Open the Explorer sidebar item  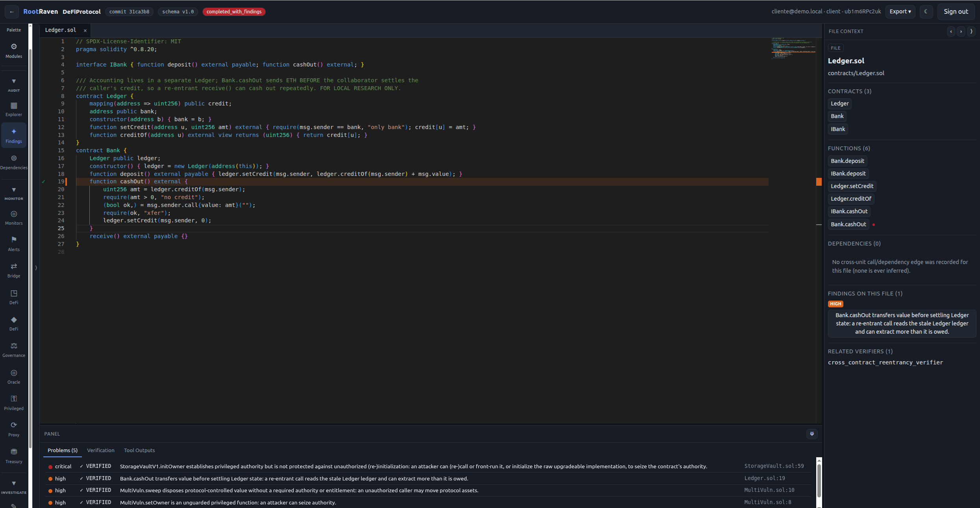[x=14, y=109]
